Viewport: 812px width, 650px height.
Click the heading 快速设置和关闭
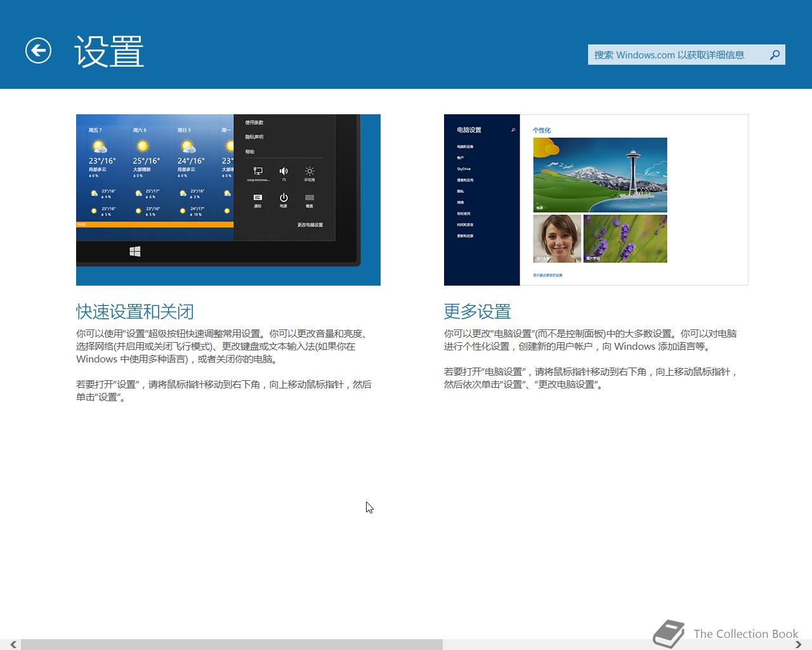[135, 312]
